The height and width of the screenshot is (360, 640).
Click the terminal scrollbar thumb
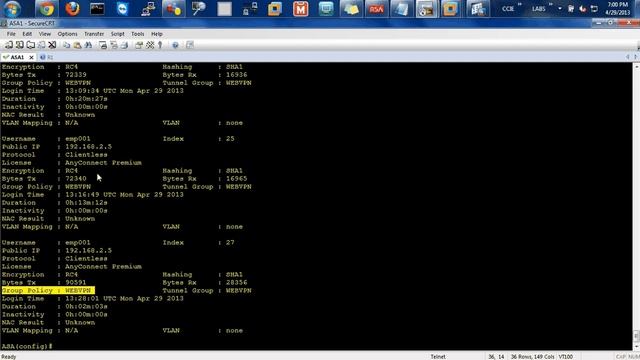(636, 336)
